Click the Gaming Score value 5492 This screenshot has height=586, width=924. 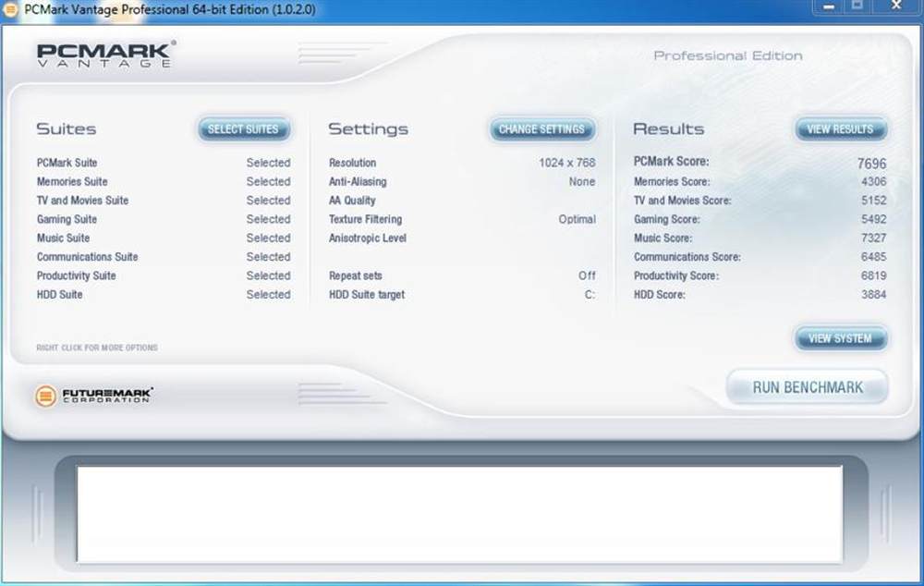[x=873, y=219]
